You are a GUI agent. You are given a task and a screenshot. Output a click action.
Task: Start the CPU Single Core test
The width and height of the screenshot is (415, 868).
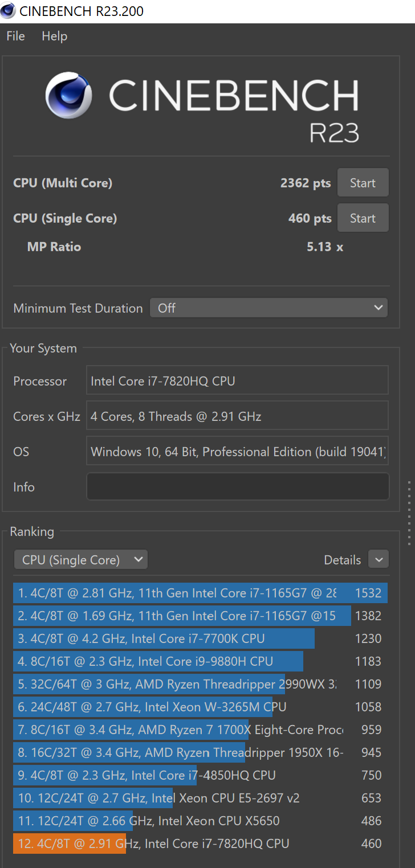coord(363,218)
